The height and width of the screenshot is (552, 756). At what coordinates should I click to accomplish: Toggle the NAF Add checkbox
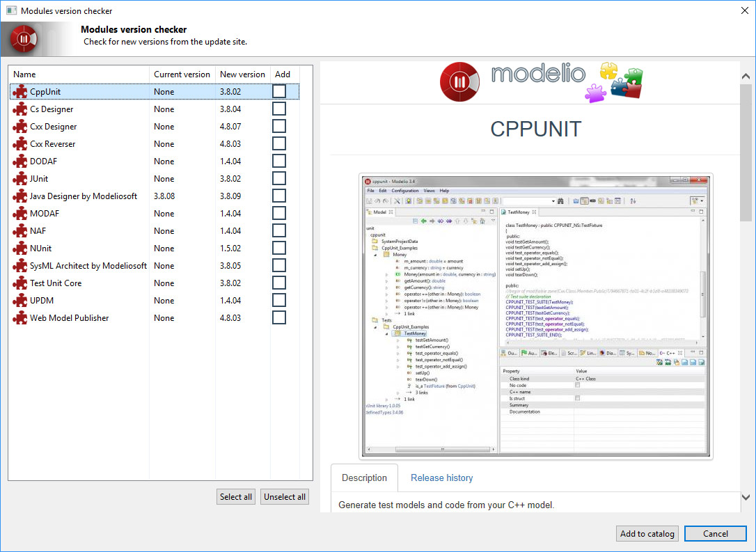pyautogui.click(x=279, y=230)
